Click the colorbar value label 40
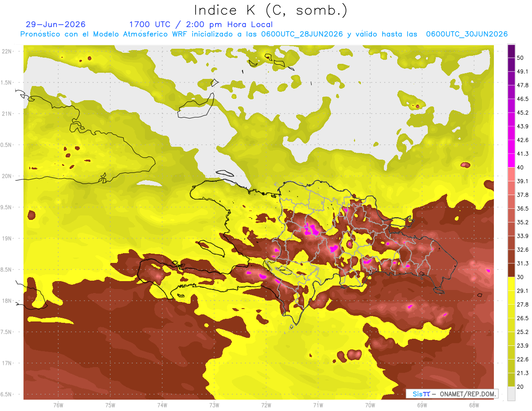532x411 pixels. pos(521,168)
